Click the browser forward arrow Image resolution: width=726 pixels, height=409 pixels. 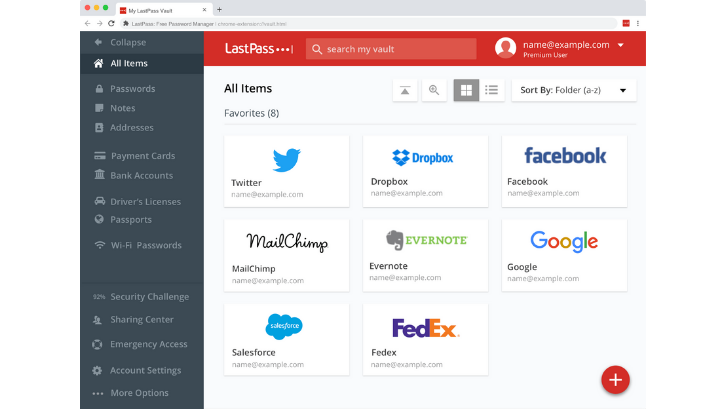click(x=99, y=23)
